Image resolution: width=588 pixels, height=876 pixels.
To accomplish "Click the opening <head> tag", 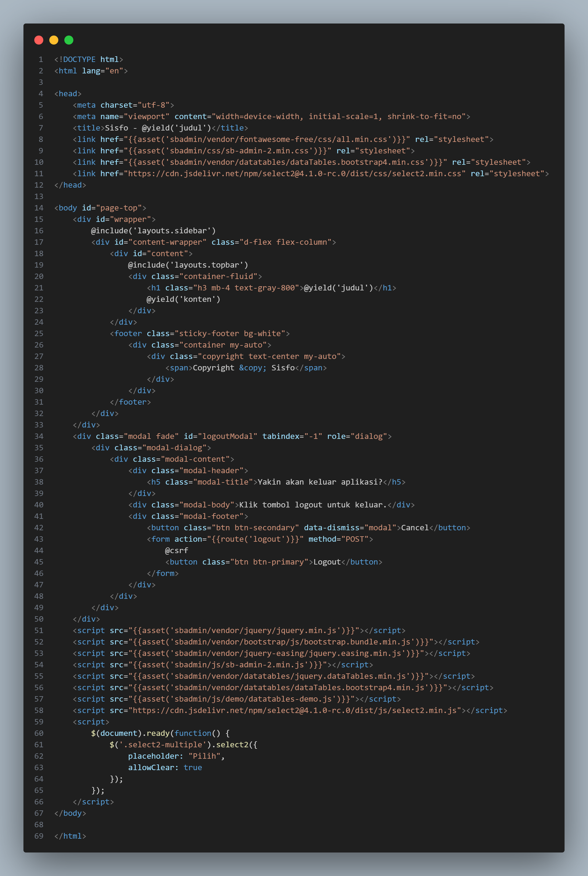I will click(x=68, y=94).
